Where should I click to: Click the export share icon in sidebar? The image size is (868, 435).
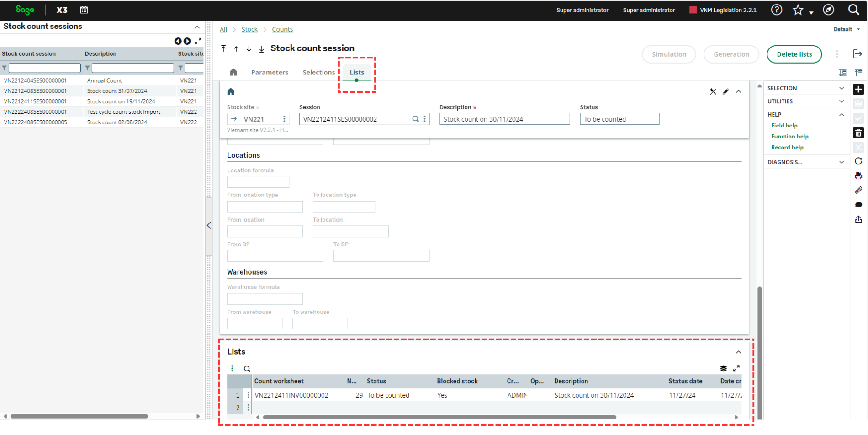(858, 219)
